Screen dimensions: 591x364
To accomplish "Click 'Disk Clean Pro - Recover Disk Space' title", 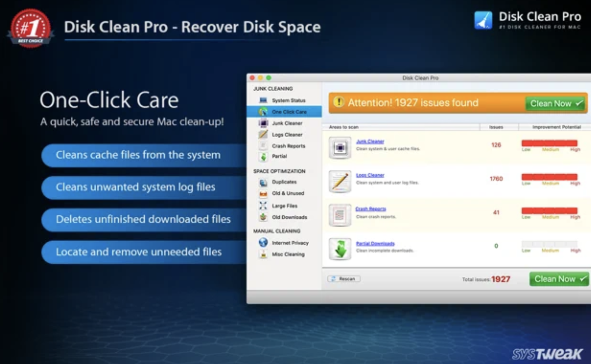I will tap(192, 27).
